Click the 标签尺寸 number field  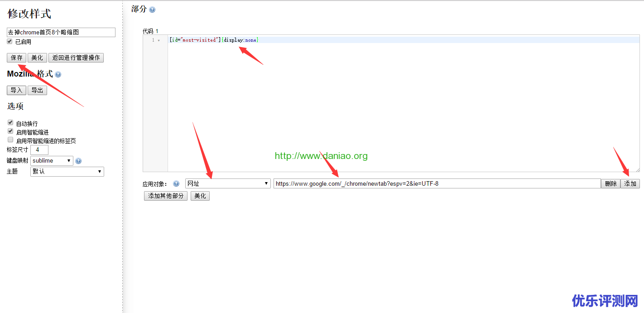[39, 150]
